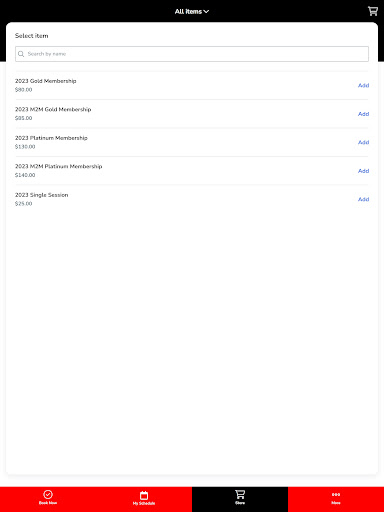Click the chevron beside All Items

tap(206, 12)
